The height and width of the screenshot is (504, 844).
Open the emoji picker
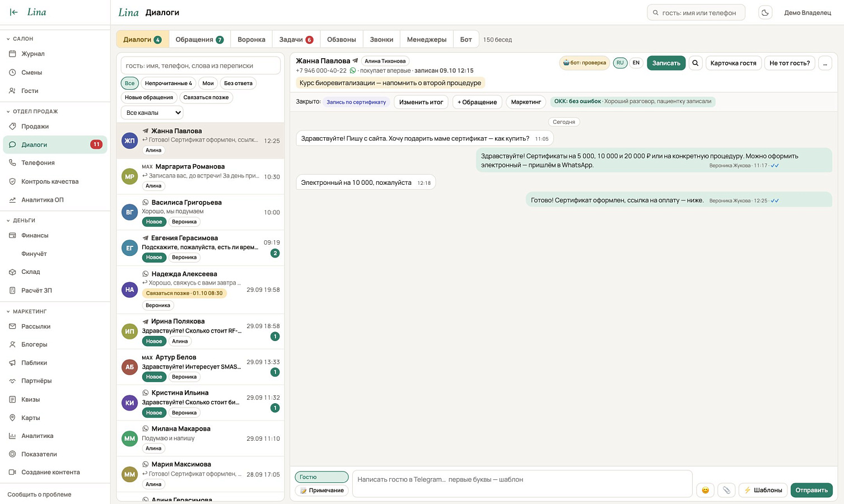[x=705, y=490]
